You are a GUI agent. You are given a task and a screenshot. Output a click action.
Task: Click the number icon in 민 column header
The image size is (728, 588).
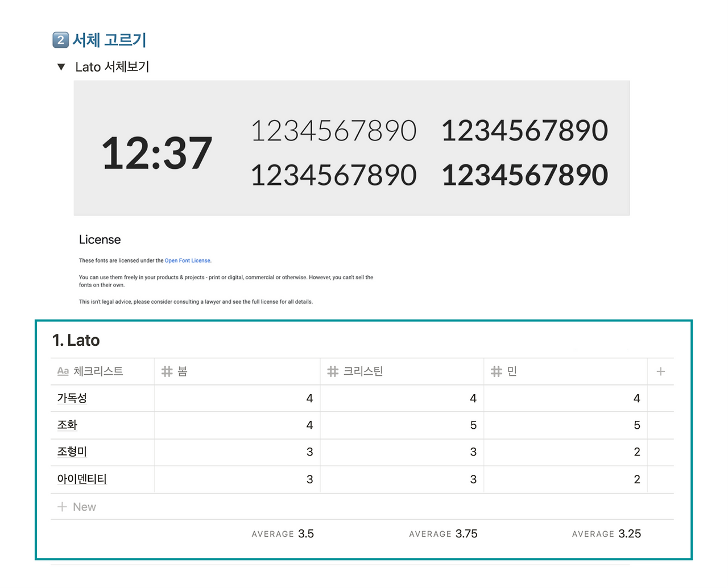pos(497,371)
